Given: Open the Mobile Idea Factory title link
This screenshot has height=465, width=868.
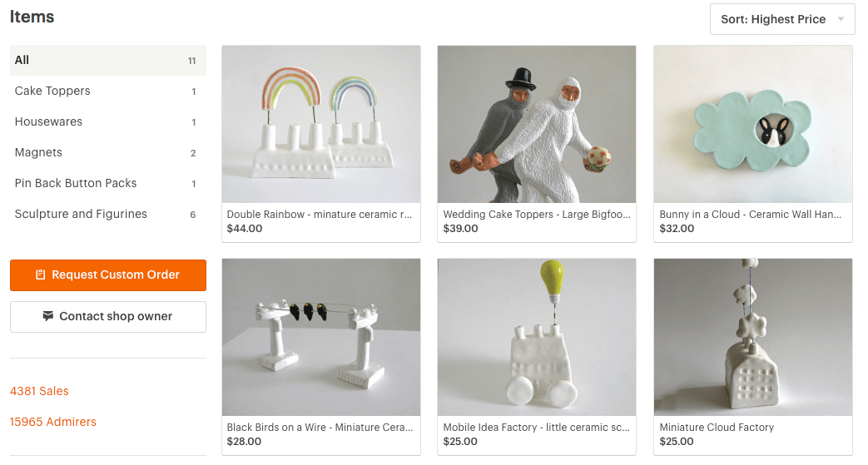Looking at the screenshot, I should pos(536,428).
